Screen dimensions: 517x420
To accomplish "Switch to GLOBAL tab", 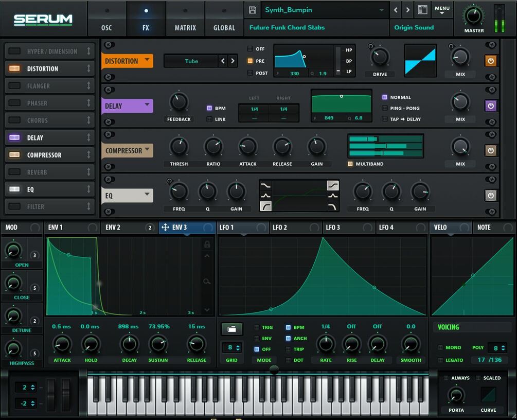I will click(224, 20).
